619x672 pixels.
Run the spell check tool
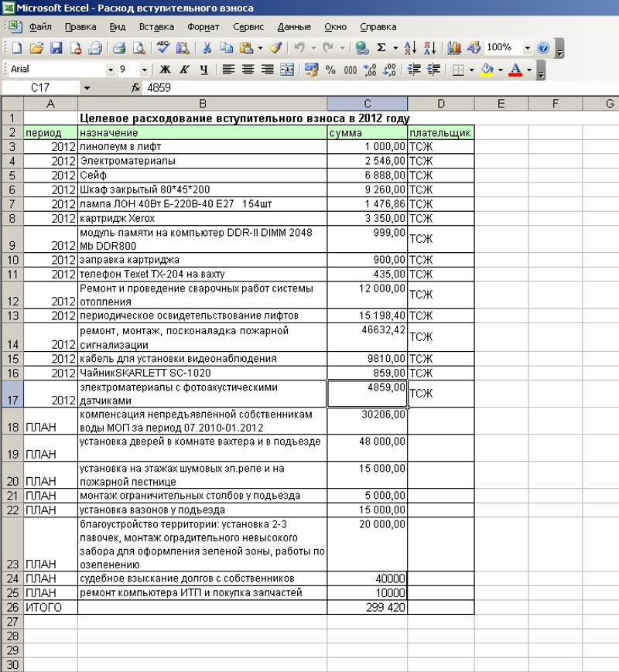pyautogui.click(x=163, y=48)
